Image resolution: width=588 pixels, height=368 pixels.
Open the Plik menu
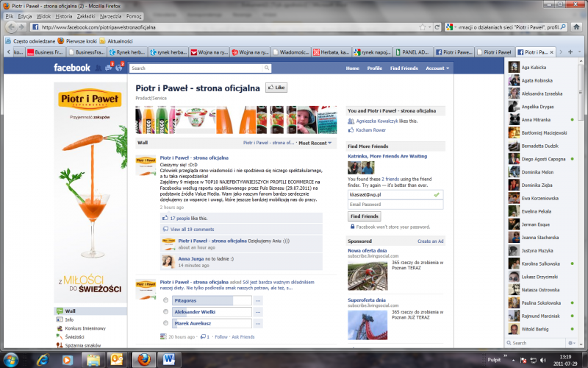click(10, 16)
